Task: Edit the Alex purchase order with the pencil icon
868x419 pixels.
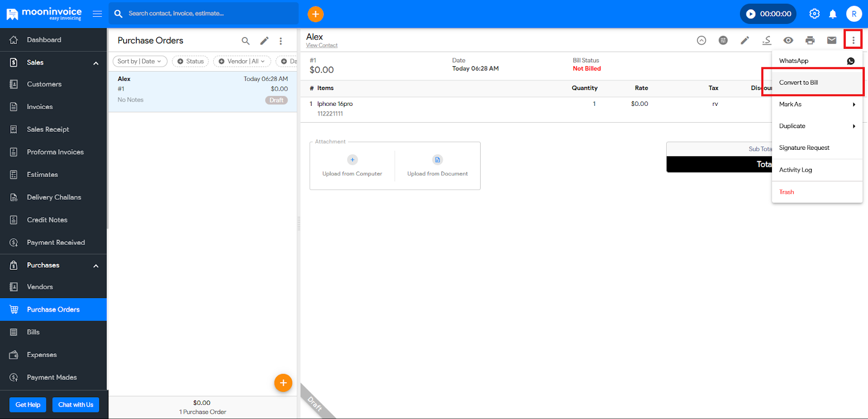Action: tap(745, 40)
